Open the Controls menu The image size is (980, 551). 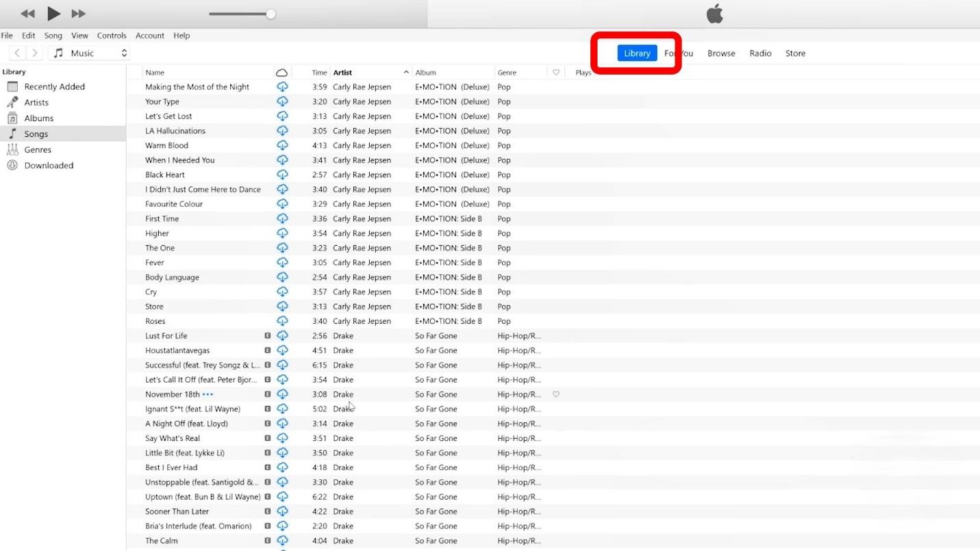112,36
